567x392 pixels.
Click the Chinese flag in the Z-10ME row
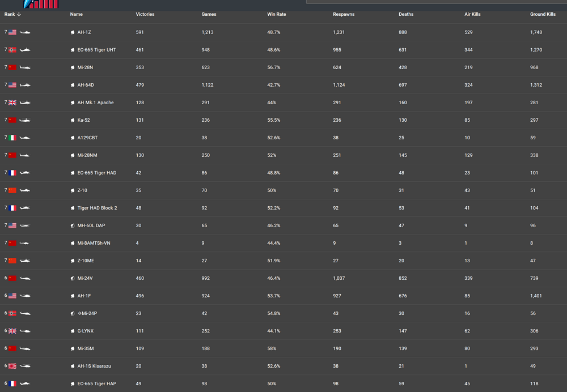pos(12,261)
